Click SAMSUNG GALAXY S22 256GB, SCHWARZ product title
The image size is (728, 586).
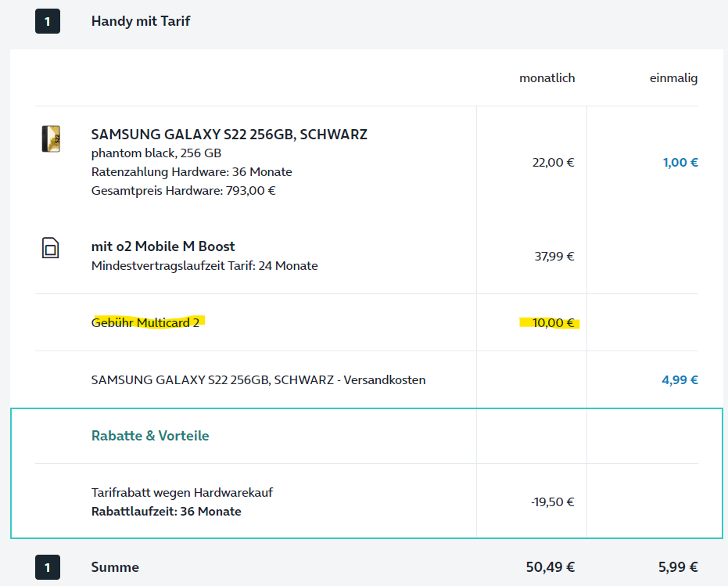229,135
